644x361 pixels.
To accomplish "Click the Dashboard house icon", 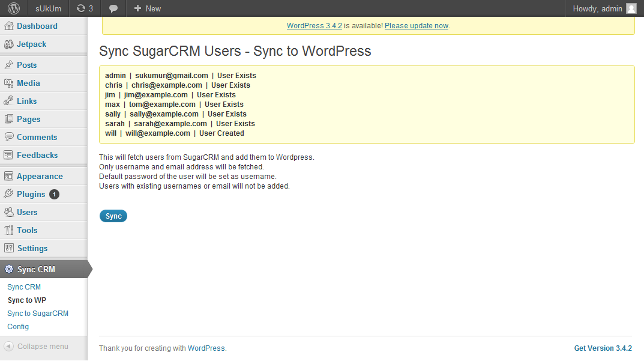I will pyautogui.click(x=8, y=26).
